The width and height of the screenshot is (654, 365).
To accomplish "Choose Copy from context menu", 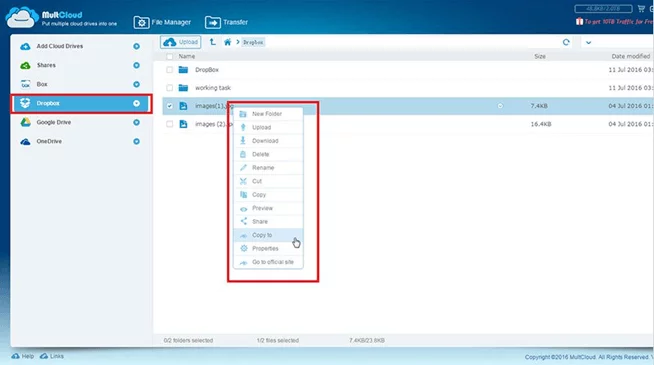I will click(x=268, y=195).
